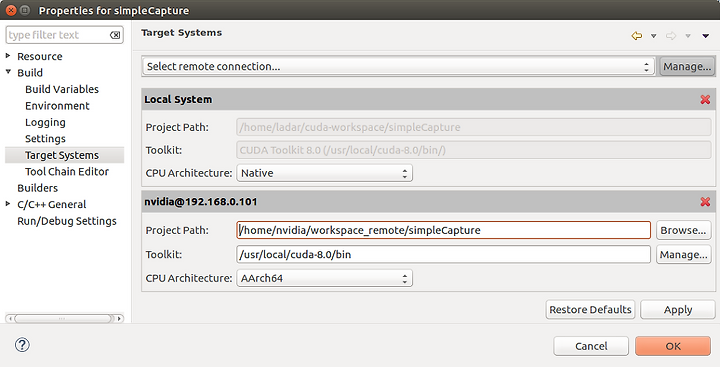Remove nvidia@192.168.0.101 target with red X
The width and height of the screenshot is (720, 367).
click(x=705, y=202)
